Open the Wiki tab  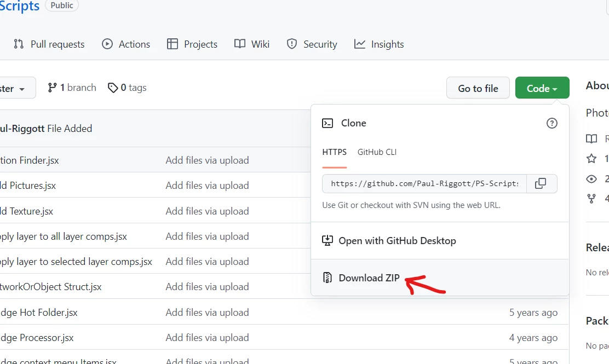[x=252, y=44]
